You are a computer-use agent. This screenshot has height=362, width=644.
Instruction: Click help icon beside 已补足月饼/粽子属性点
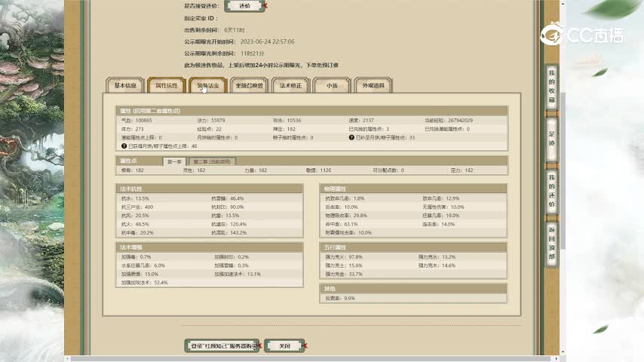(351, 138)
